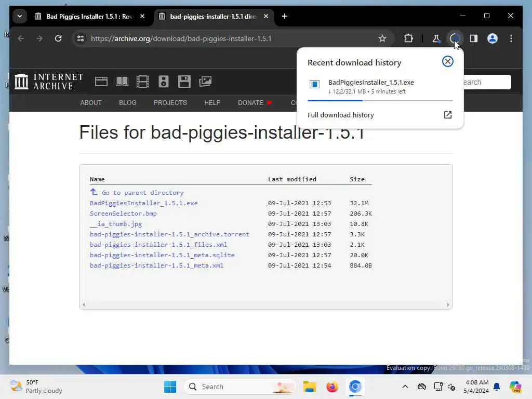Open __ia_thumb.jpg file link

tap(116, 224)
